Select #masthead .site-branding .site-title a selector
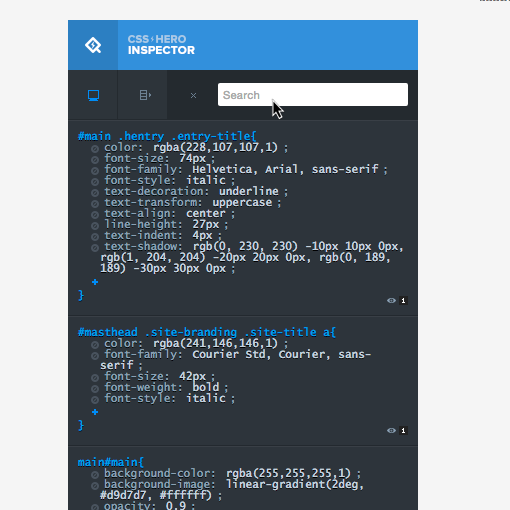The height and width of the screenshot is (510, 510). 207,332
